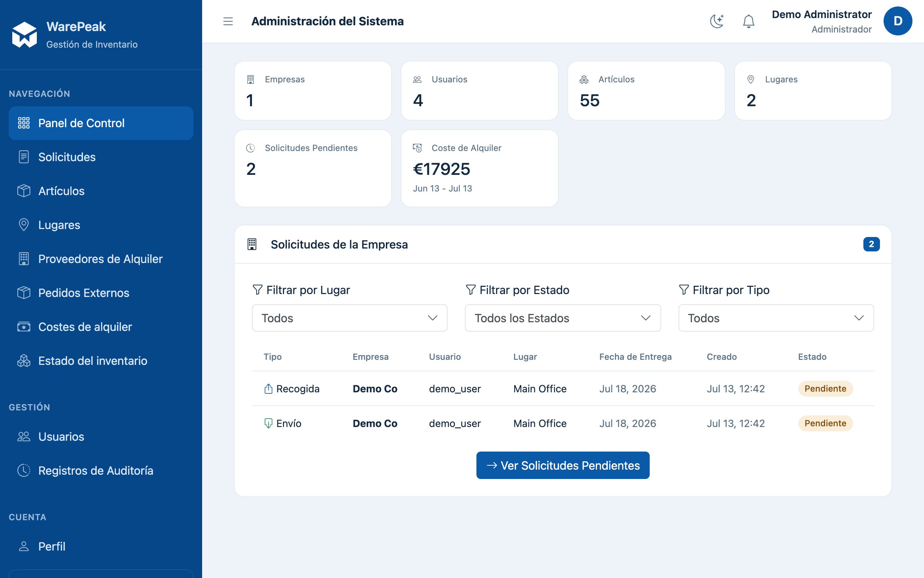Click the Costes de alquiler cash icon

[x=24, y=327]
